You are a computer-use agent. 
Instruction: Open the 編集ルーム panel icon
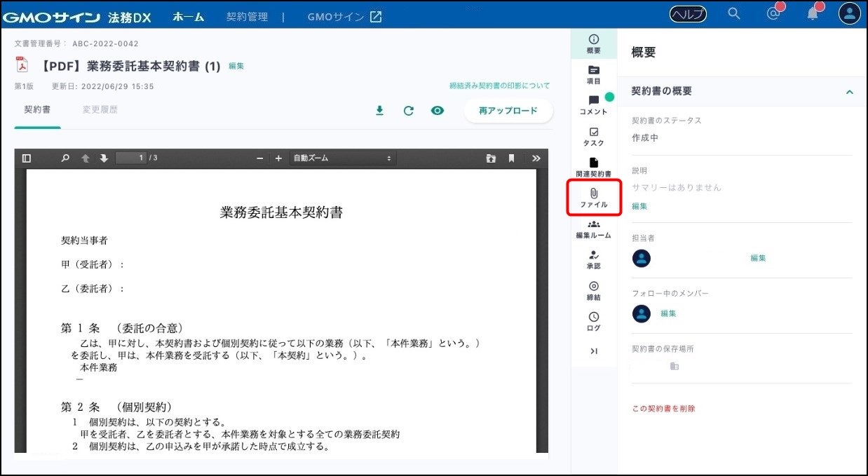593,229
